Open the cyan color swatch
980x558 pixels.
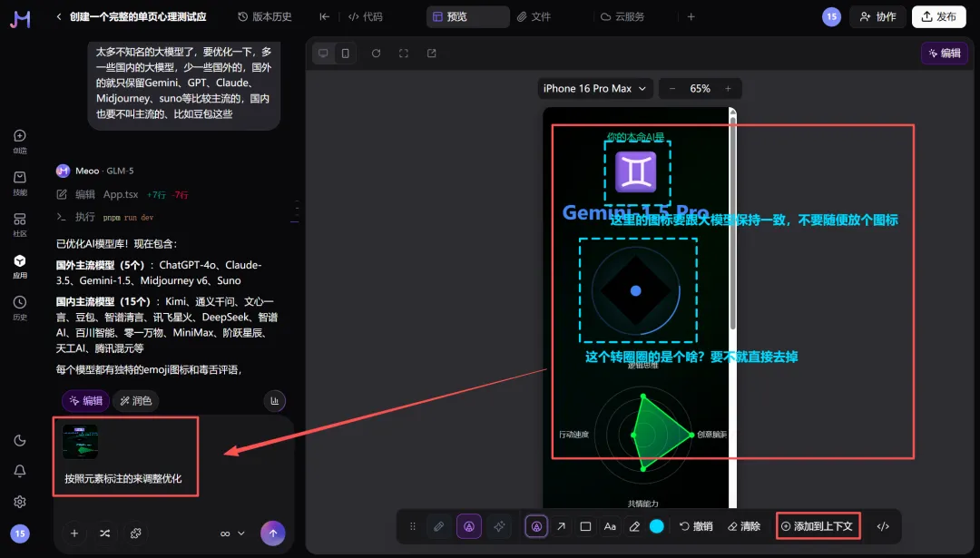point(657,526)
